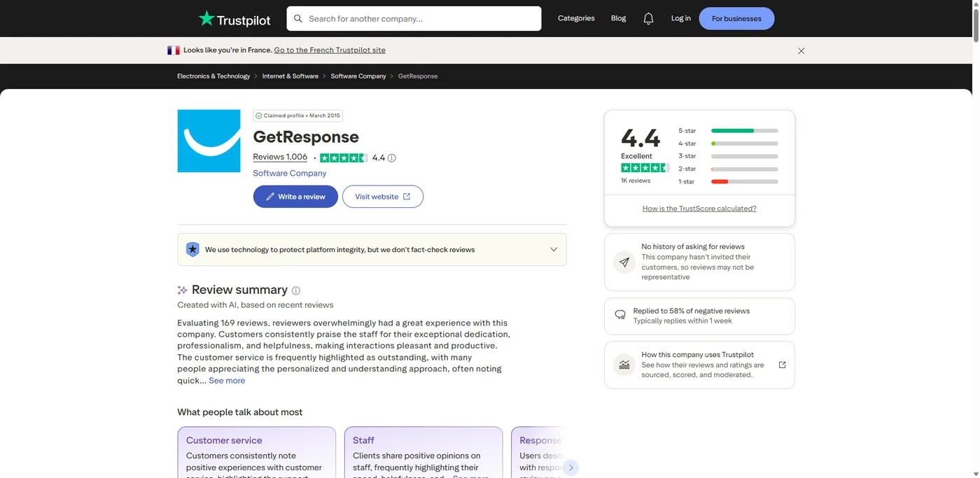Viewport: 980px width, 478px height.
Task: Open the Categories menu
Action: coord(576,18)
